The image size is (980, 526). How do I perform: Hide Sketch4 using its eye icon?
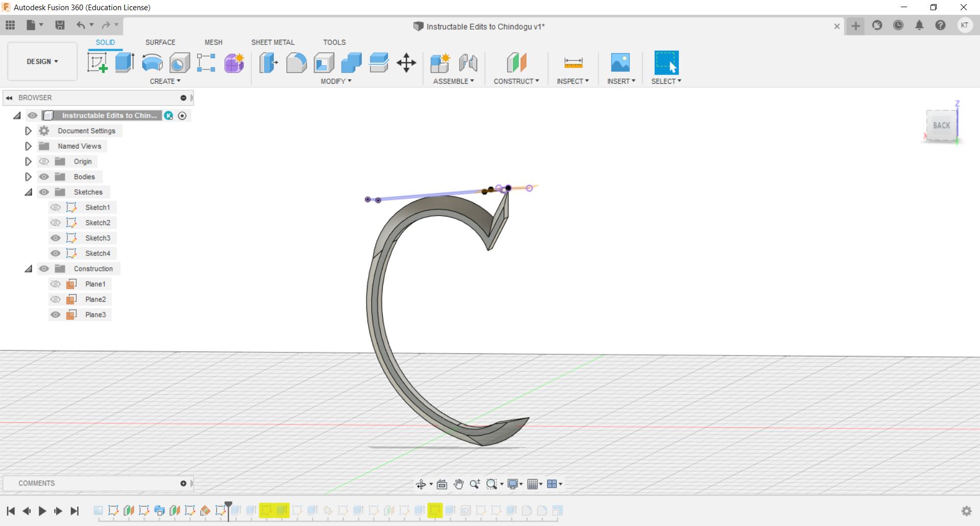(56, 253)
